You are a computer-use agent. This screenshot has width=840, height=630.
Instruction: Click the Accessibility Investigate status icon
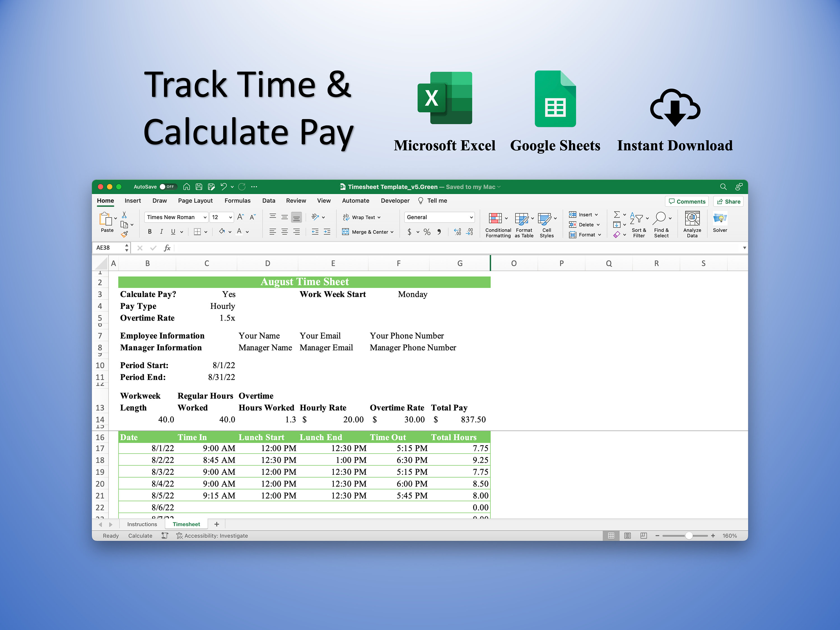coord(179,535)
